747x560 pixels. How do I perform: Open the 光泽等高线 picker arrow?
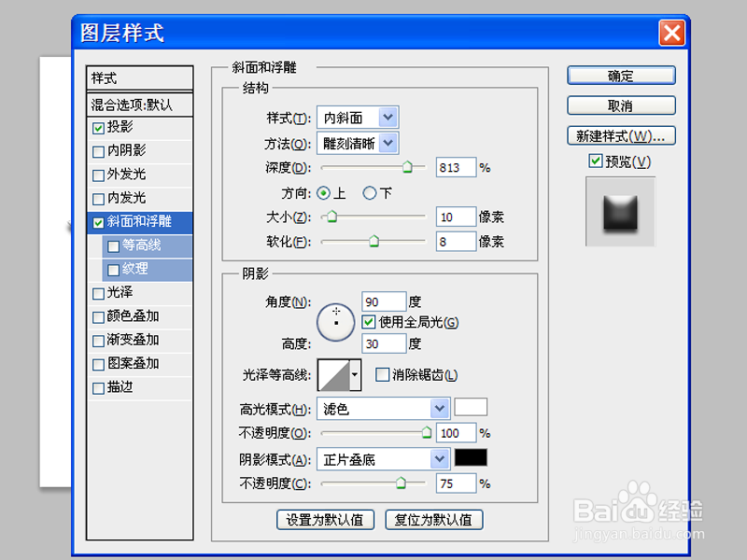point(355,375)
